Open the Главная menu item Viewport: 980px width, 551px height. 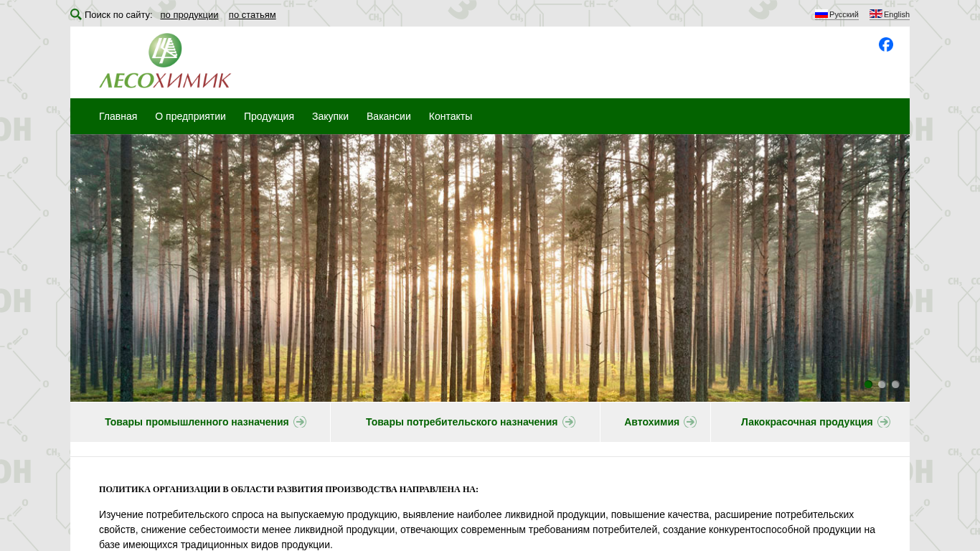(x=118, y=116)
